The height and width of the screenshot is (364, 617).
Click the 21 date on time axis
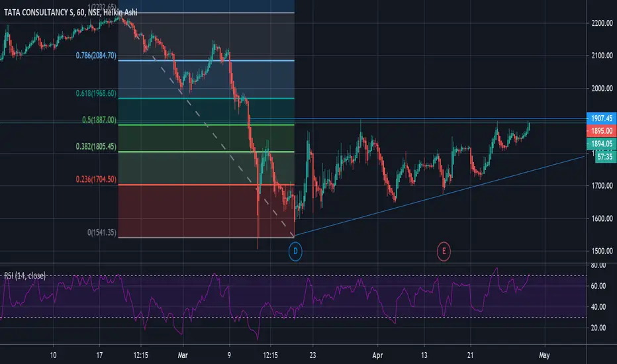[470, 355]
